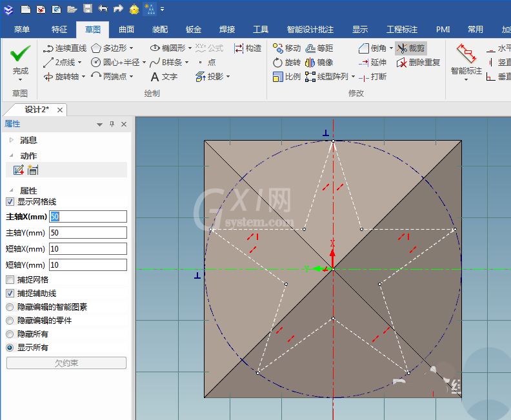The image size is (511, 420).
Task: Enable the 捕捉网格 checkbox
Action: point(10,279)
